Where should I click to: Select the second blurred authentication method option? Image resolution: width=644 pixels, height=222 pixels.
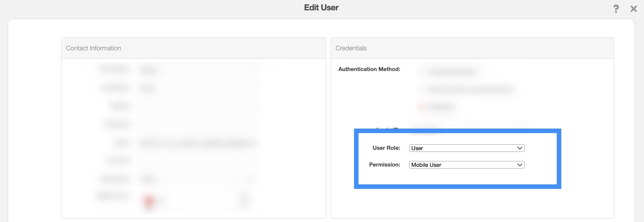pos(469,89)
